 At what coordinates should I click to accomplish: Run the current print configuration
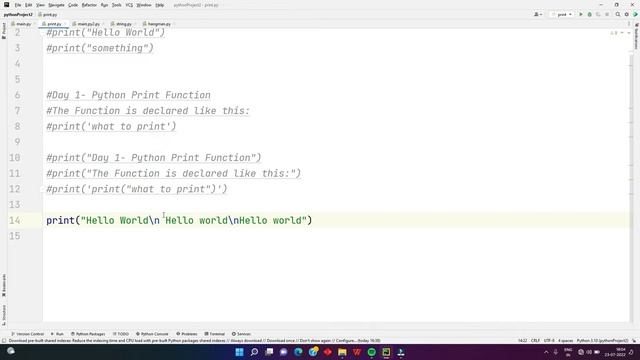(581, 14)
